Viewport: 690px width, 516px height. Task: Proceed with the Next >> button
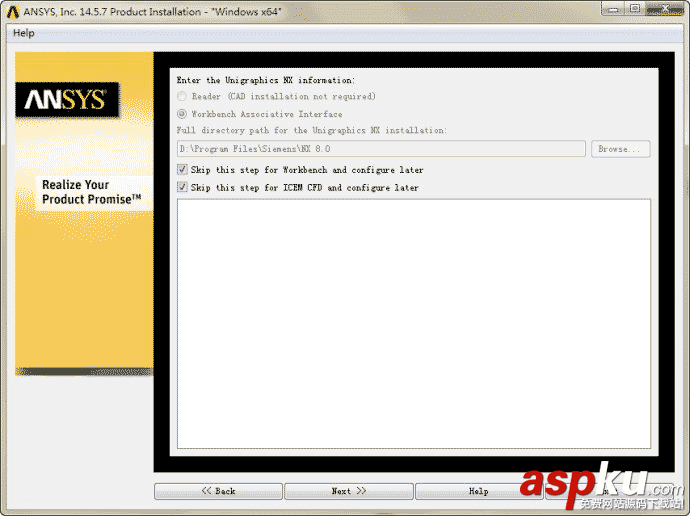tap(349, 491)
